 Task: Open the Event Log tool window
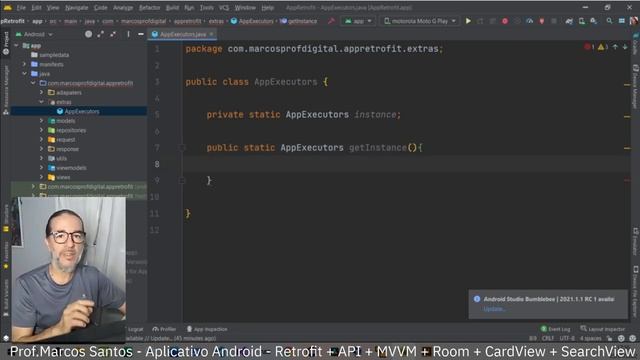pos(556,329)
